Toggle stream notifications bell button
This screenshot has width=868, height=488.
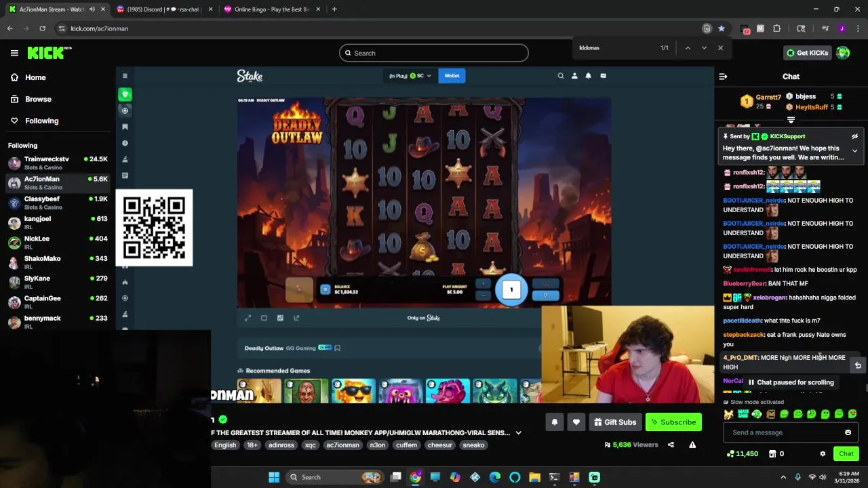tap(554, 422)
